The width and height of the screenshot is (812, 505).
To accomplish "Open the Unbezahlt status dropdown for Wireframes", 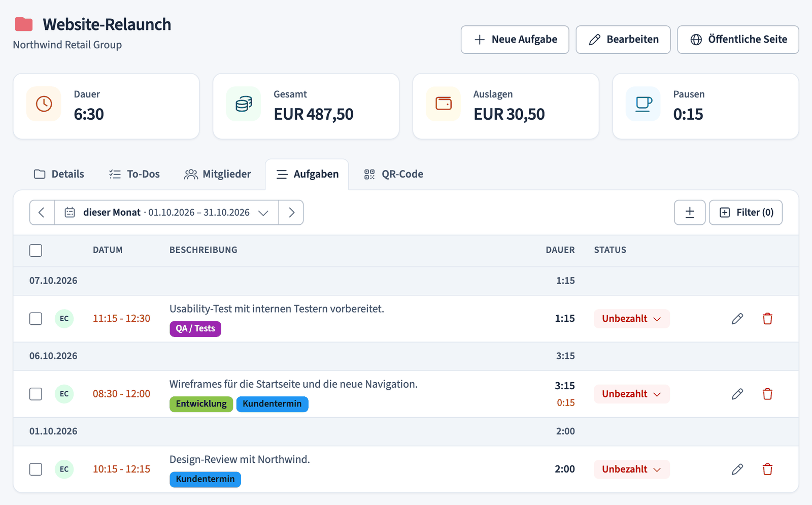I will click(x=632, y=394).
